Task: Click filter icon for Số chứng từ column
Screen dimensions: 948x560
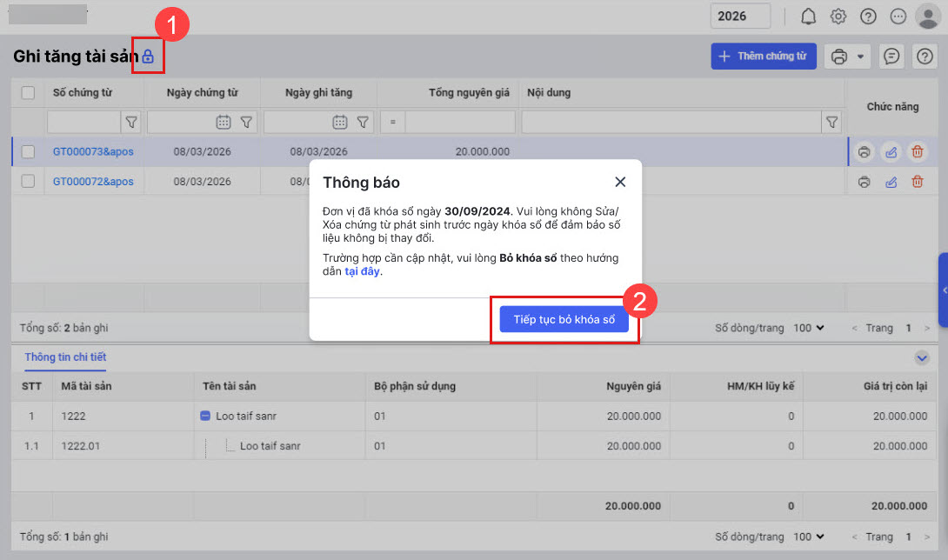Action: coord(132,123)
